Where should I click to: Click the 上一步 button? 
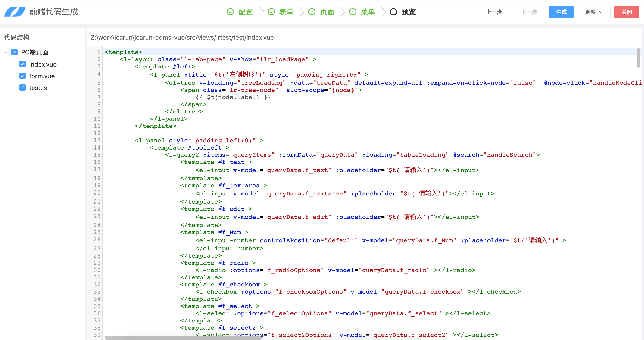493,12
